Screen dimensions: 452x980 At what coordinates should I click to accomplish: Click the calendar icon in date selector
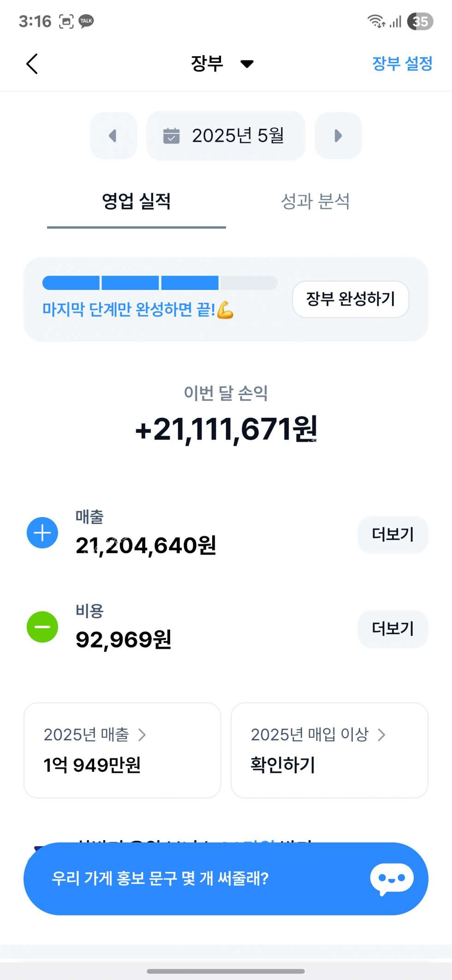[172, 136]
